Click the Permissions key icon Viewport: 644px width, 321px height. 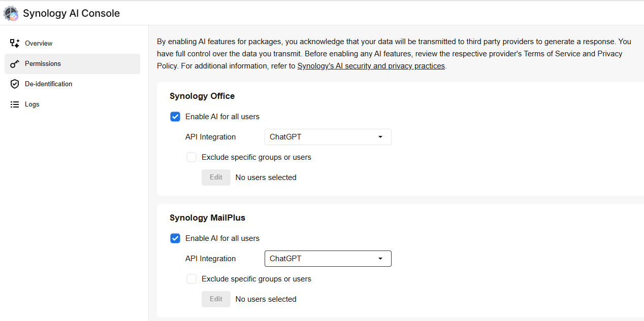(x=15, y=64)
